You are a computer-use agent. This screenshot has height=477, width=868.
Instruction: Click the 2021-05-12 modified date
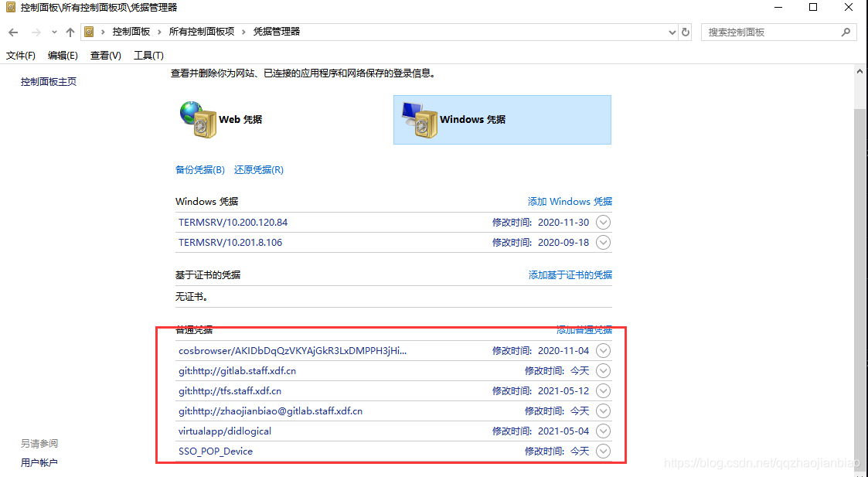point(563,390)
